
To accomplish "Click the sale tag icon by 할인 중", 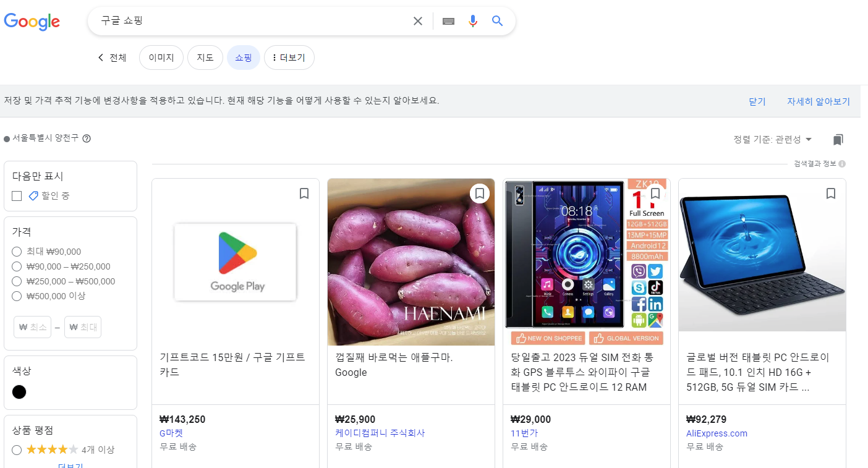I will [33, 196].
